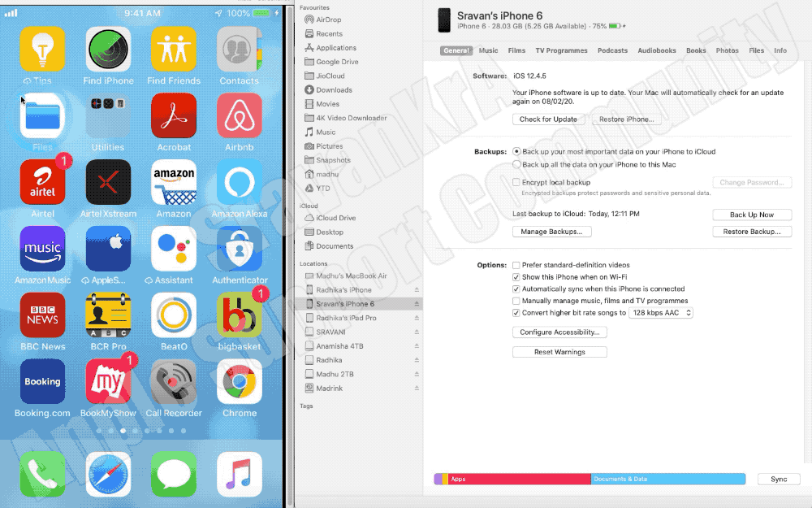Tap the Files app icon

point(42,115)
